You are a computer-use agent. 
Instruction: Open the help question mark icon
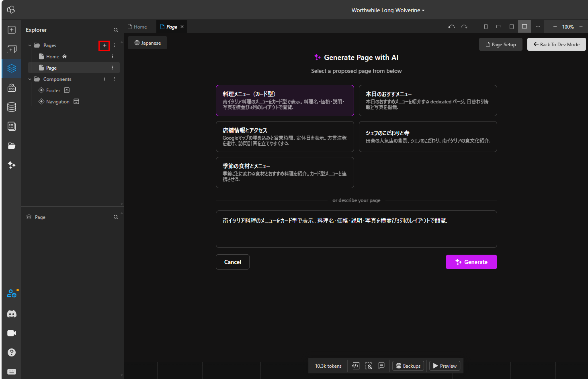(11, 352)
